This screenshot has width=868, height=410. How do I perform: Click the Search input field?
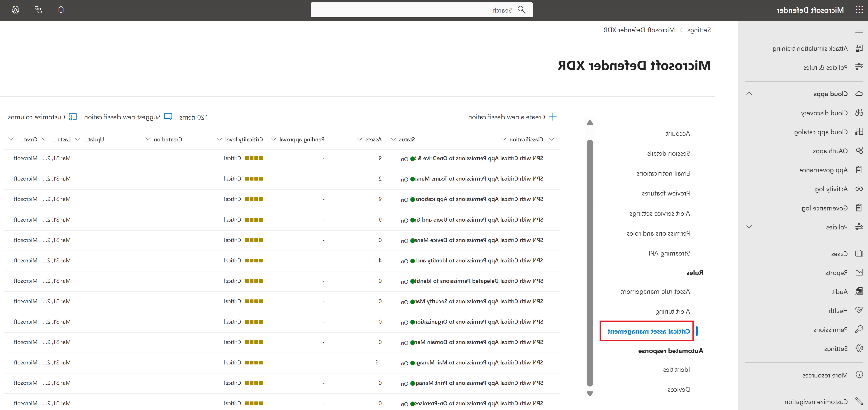[421, 10]
